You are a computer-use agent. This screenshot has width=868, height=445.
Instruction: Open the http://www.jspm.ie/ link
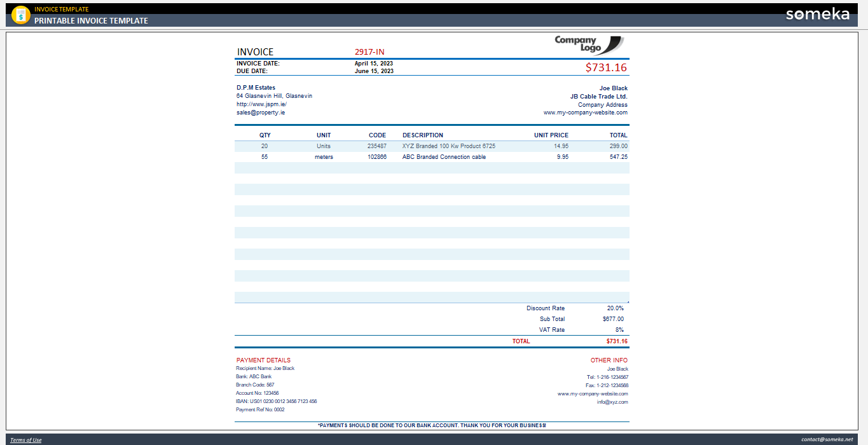[x=261, y=104]
